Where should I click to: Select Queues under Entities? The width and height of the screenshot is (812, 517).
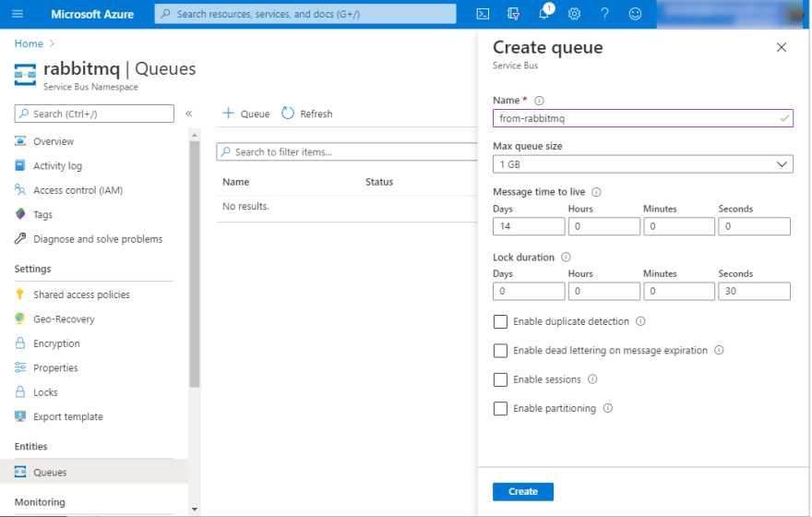(94, 472)
